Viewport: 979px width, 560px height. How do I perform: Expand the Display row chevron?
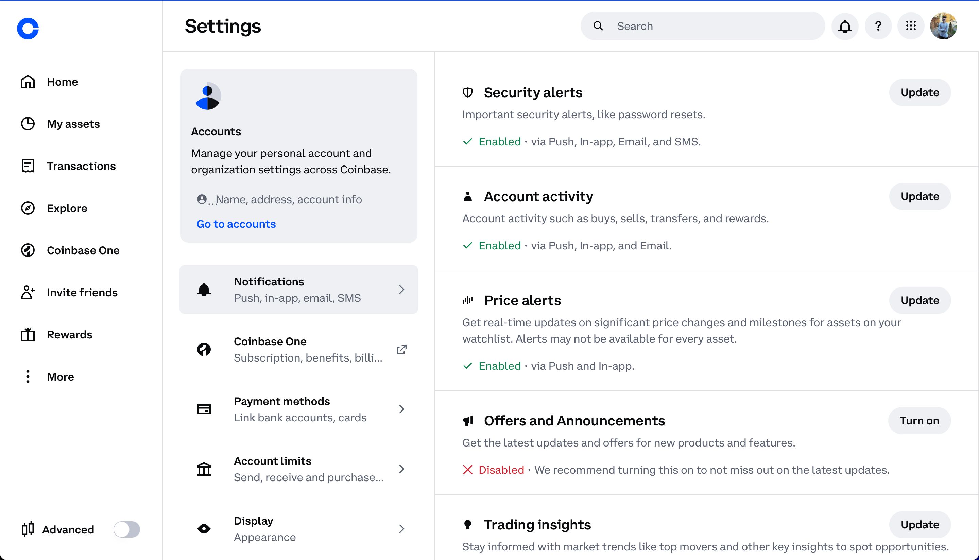click(401, 528)
